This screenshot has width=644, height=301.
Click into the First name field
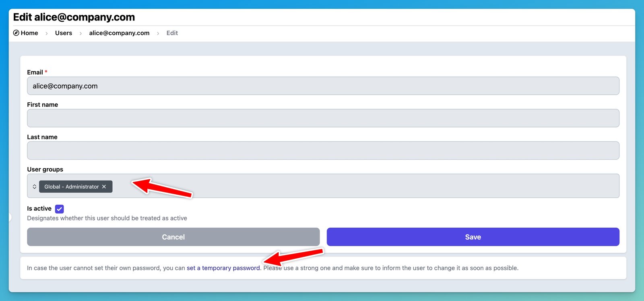[x=323, y=118]
